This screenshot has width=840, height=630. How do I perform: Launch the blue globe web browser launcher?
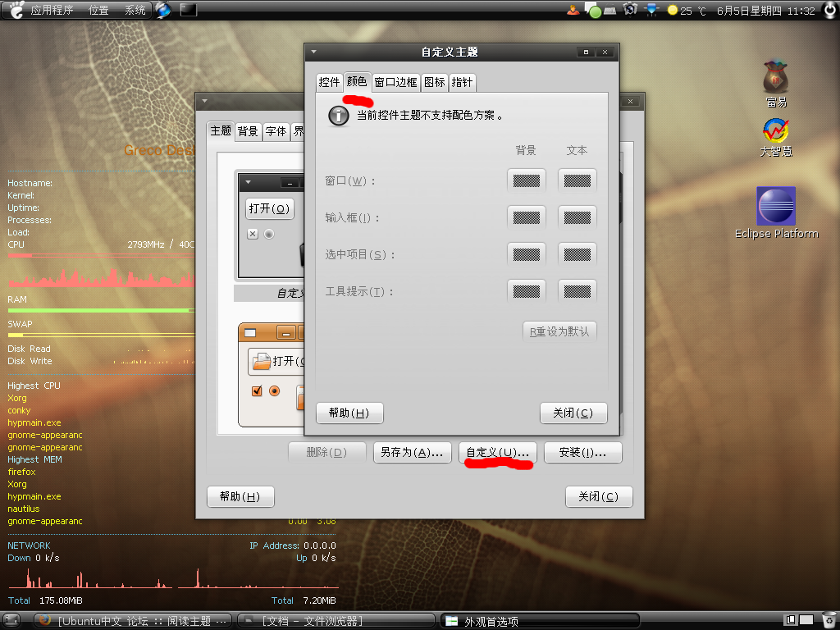[x=163, y=10]
